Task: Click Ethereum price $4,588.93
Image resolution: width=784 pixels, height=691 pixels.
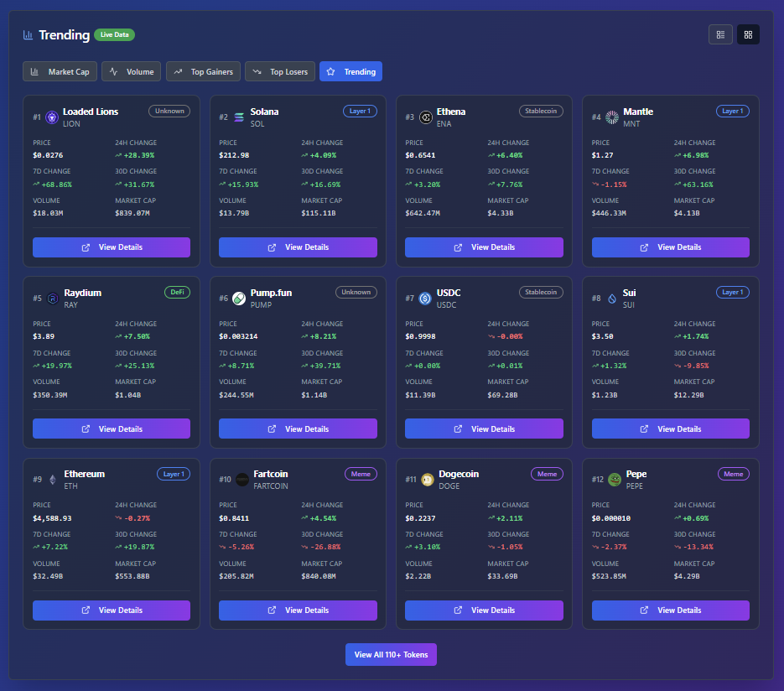Action: [x=52, y=518]
